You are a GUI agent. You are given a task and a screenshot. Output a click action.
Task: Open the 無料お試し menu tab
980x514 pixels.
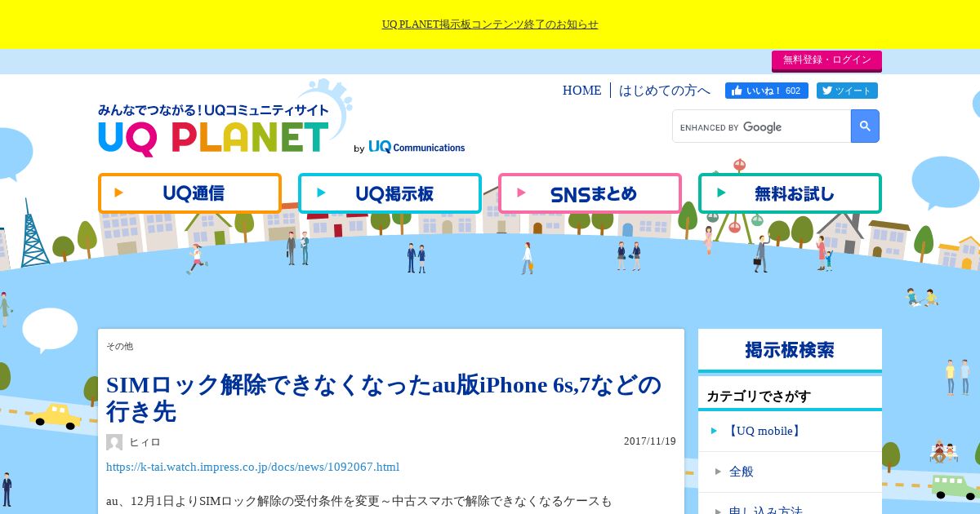(790, 193)
